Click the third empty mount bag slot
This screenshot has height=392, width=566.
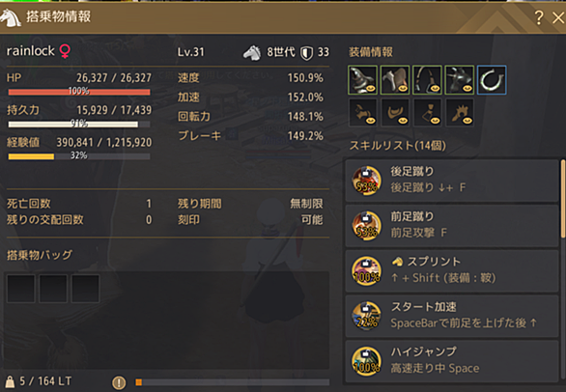[x=85, y=289]
